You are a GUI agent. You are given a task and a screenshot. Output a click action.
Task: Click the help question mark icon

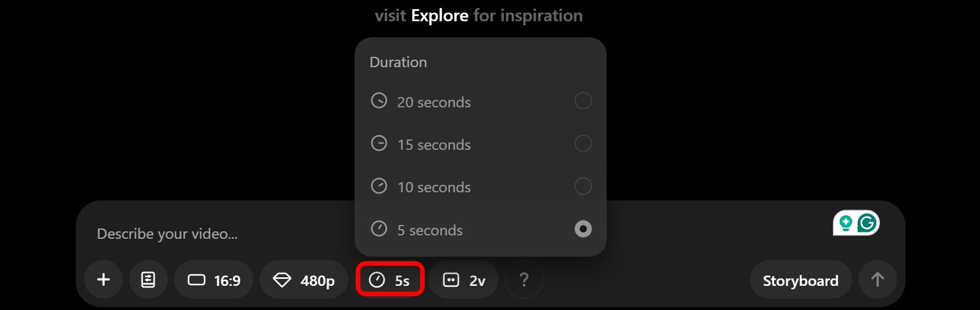(x=524, y=280)
